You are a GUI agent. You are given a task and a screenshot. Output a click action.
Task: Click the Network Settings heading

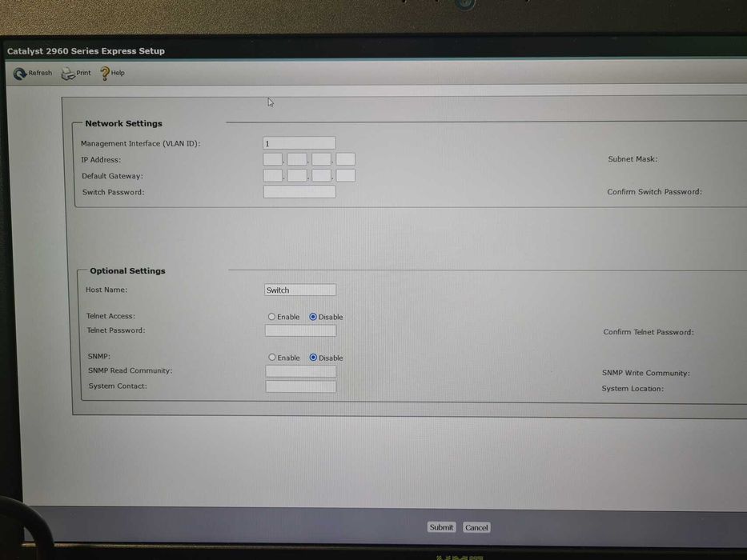click(124, 123)
